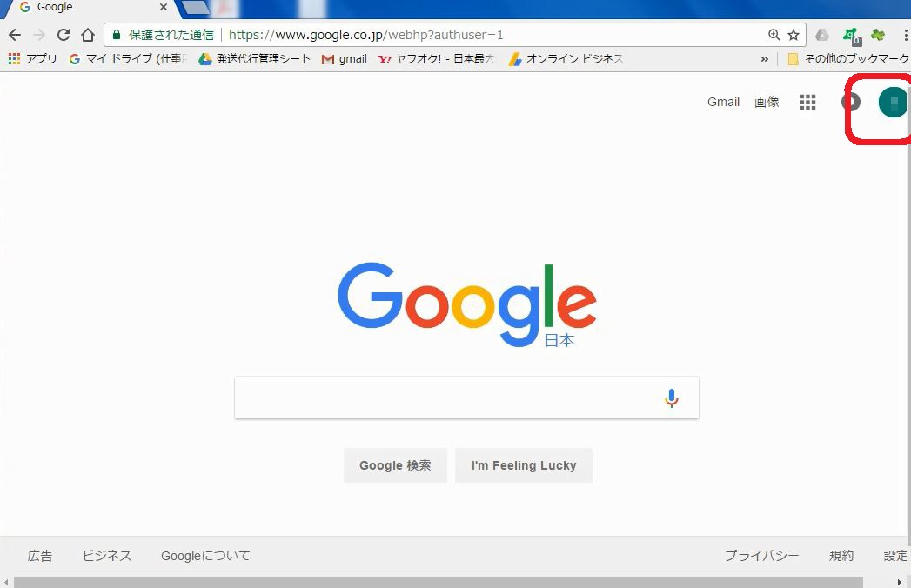Click the grey Google Drive extension icon
This screenshot has width=911, height=588.
point(822,35)
